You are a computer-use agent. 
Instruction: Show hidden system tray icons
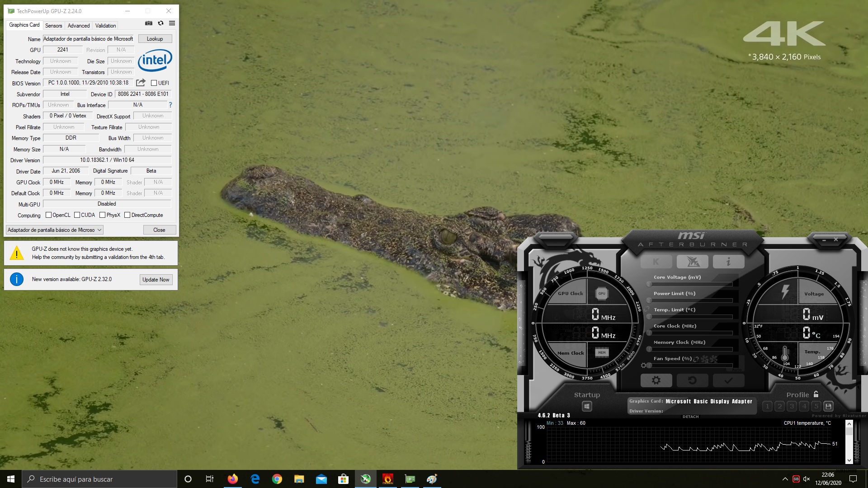coord(785,479)
